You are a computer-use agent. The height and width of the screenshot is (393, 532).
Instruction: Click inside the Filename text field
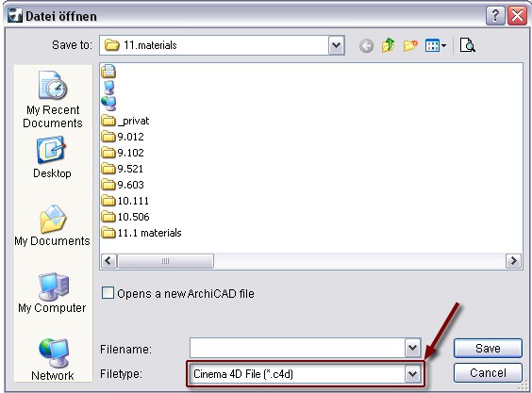[x=297, y=348]
